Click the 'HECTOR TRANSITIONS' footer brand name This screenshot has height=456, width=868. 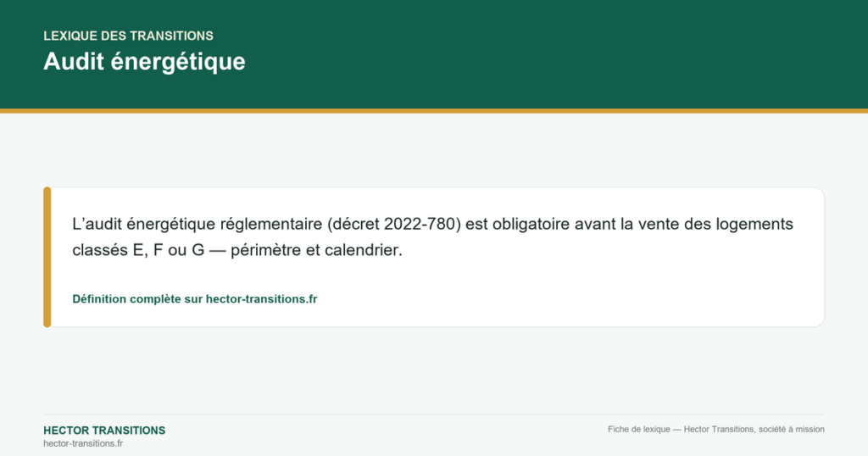[x=104, y=431]
